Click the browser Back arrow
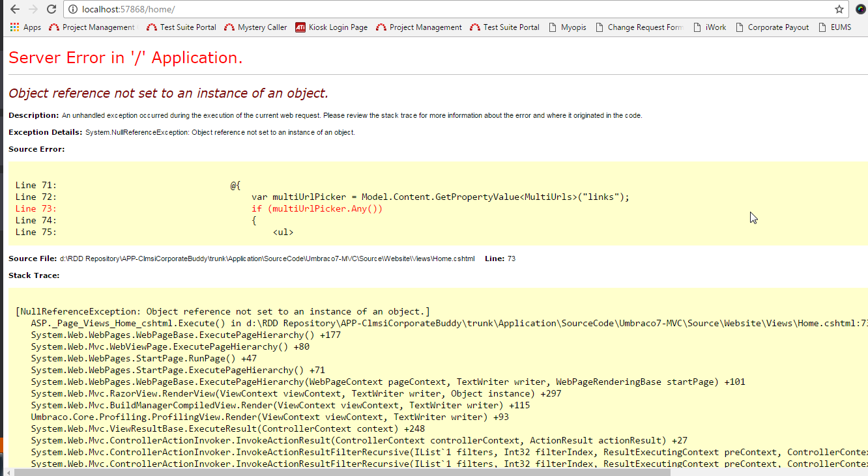 15,9
